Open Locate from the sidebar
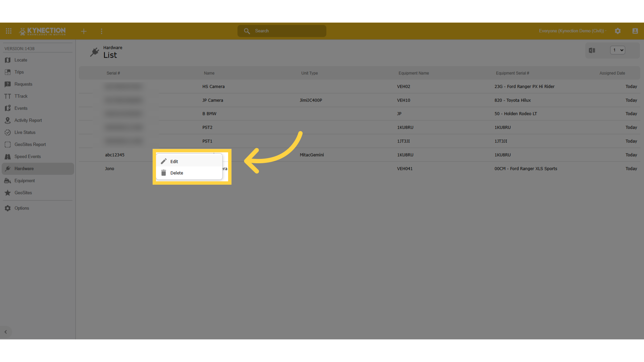 [38, 60]
